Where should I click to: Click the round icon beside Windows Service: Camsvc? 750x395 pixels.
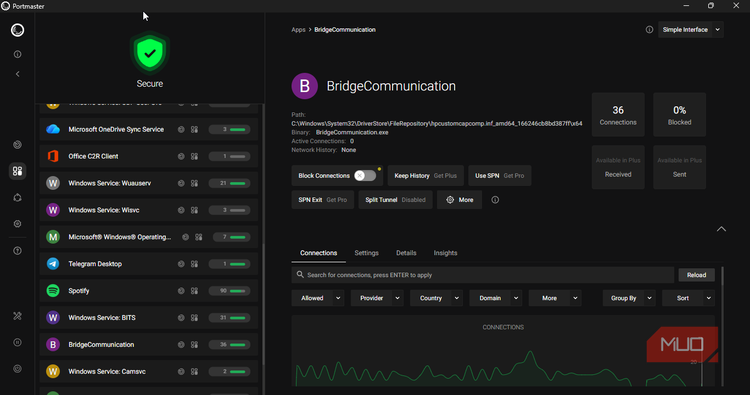pos(181,372)
